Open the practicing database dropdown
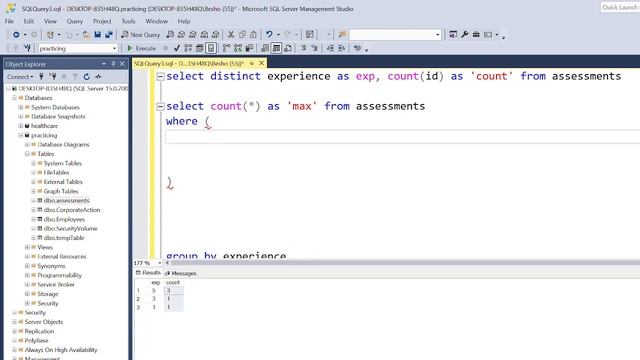Image resolution: width=640 pixels, height=360 pixels. [114, 49]
